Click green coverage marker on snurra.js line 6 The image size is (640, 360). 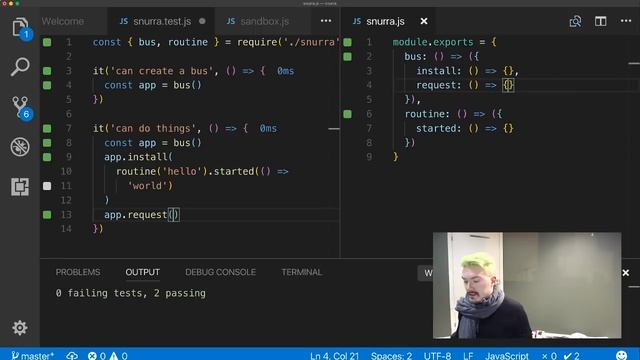(x=347, y=114)
